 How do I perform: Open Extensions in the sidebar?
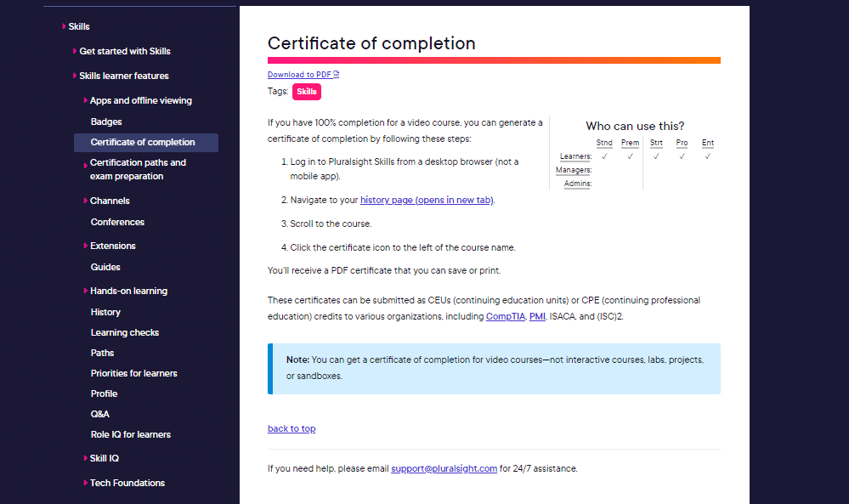click(x=113, y=246)
